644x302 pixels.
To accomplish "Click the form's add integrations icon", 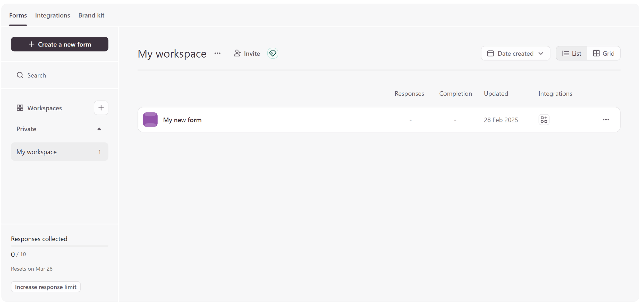I will [x=544, y=120].
